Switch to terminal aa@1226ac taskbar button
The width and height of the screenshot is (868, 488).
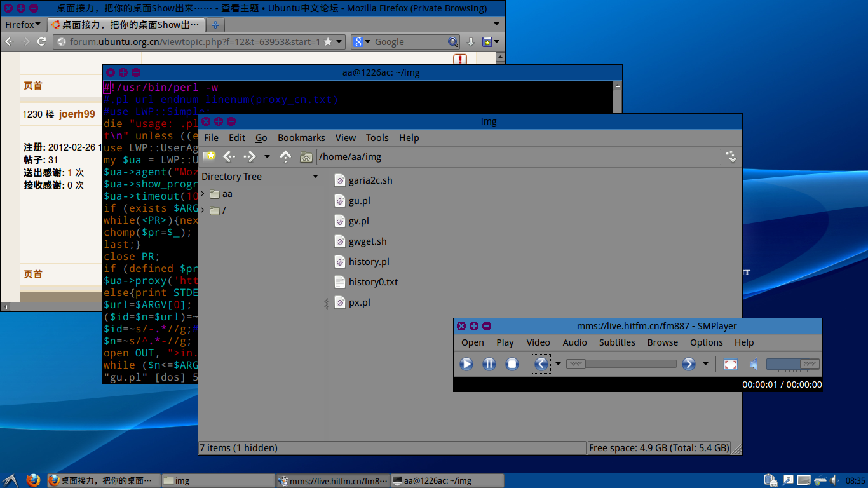coord(447,480)
